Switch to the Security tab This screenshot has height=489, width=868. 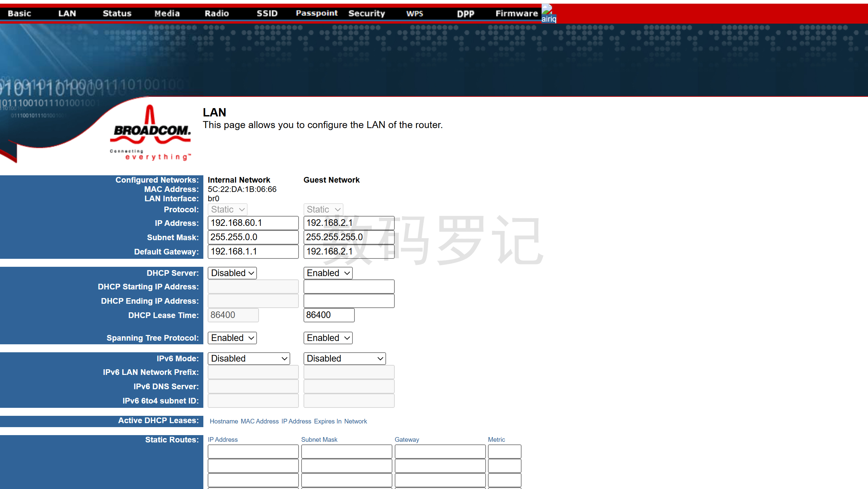point(366,13)
